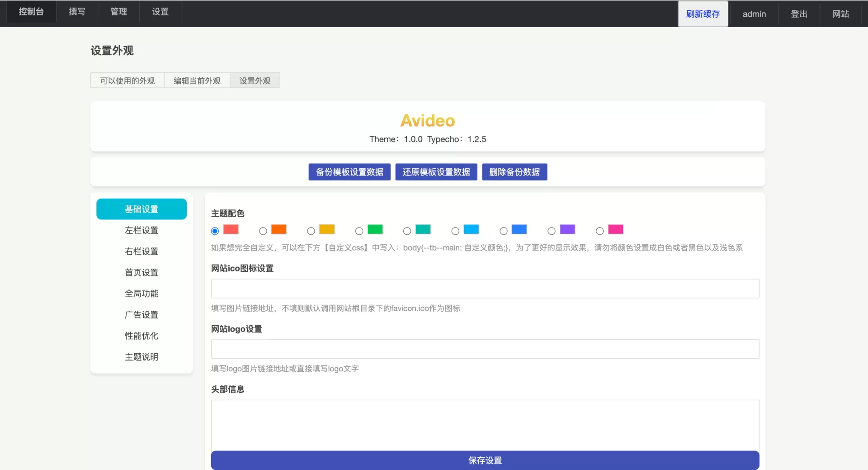This screenshot has width=868, height=470.
Task: Open the 控制台 menu
Action: [31, 12]
